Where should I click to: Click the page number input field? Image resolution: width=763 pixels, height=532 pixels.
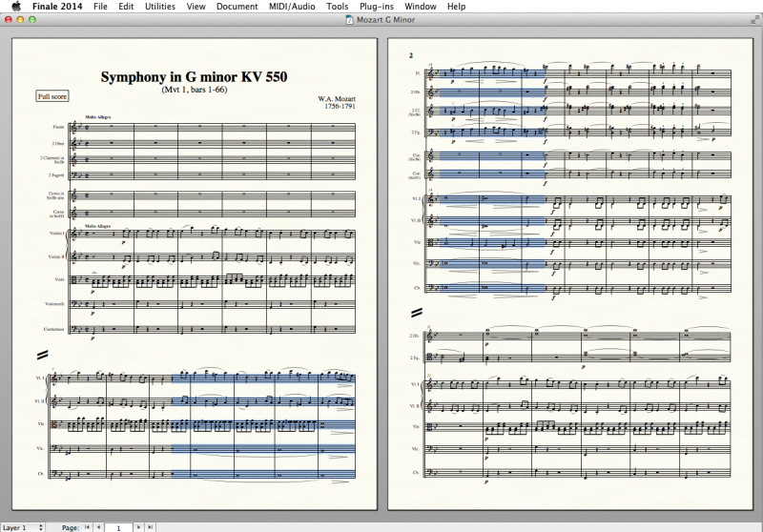click(x=118, y=527)
